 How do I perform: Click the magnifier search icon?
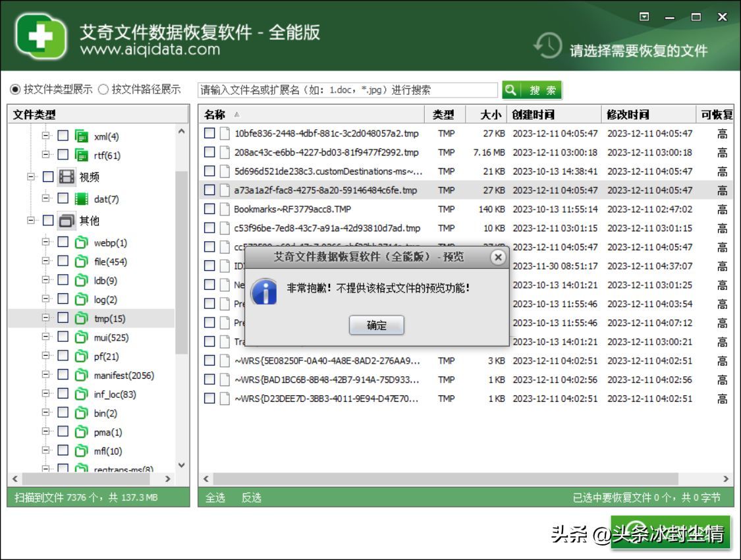coord(510,90)
